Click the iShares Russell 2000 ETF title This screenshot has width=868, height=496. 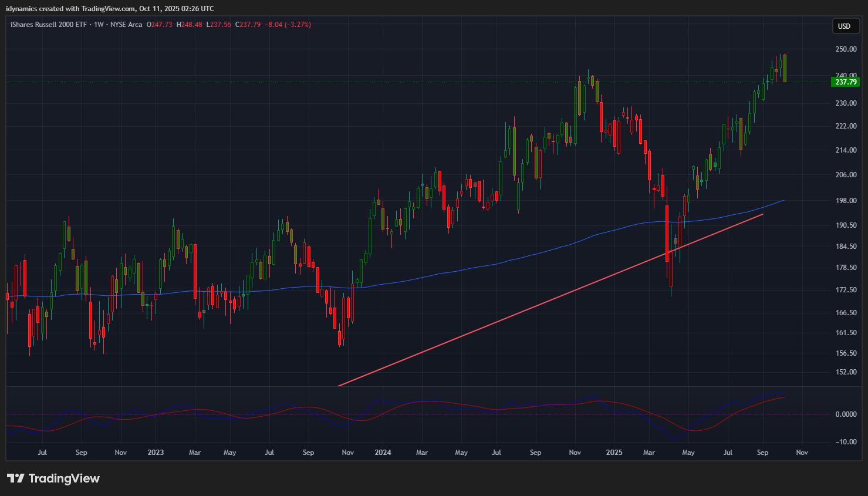[49, 25]
